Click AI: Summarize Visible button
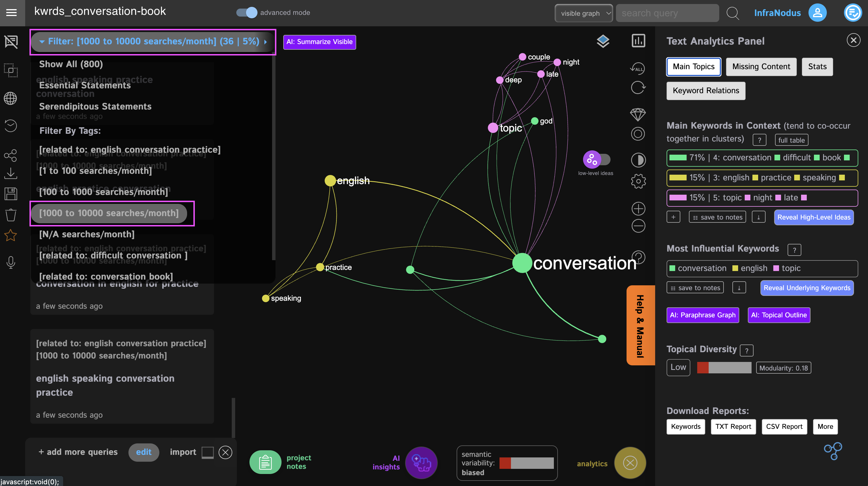 pos(320,42)
